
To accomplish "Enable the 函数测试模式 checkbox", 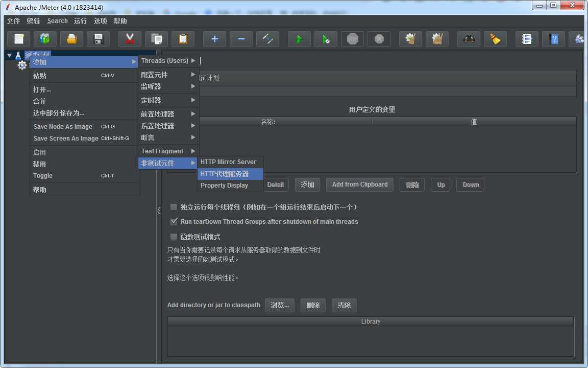I will [x=174, y=237].
